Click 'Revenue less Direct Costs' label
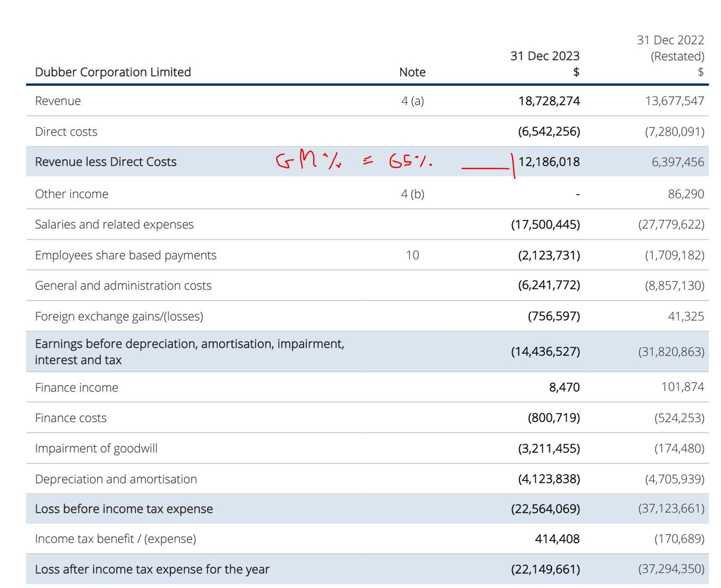Image resolution: width=721 pixels, height=588 pixels. (x=106, y=162)
